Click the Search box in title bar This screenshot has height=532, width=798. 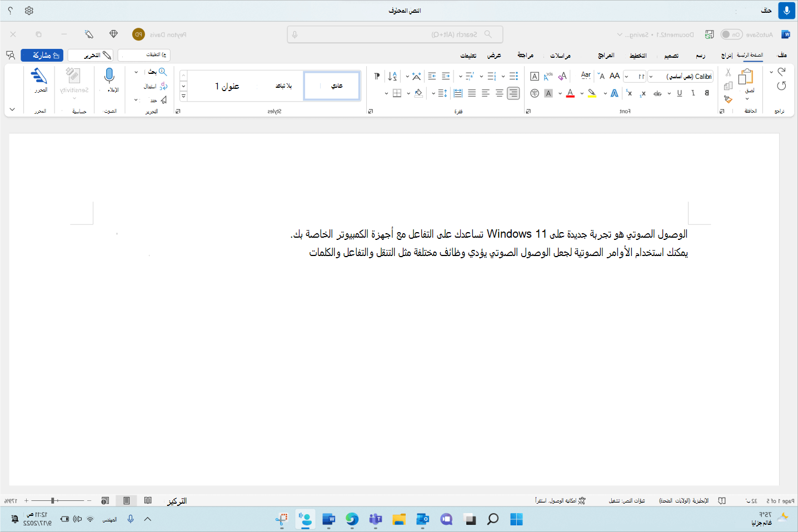tap(395, 34)
